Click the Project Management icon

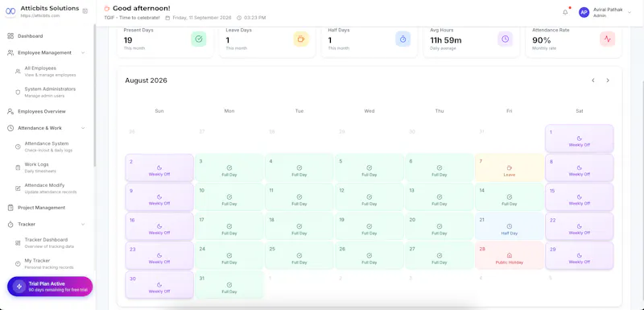[10, 208]
